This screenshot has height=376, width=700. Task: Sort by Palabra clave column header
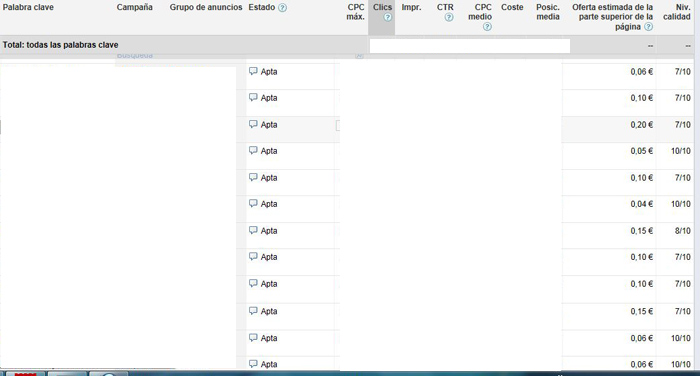click(28, 7)
